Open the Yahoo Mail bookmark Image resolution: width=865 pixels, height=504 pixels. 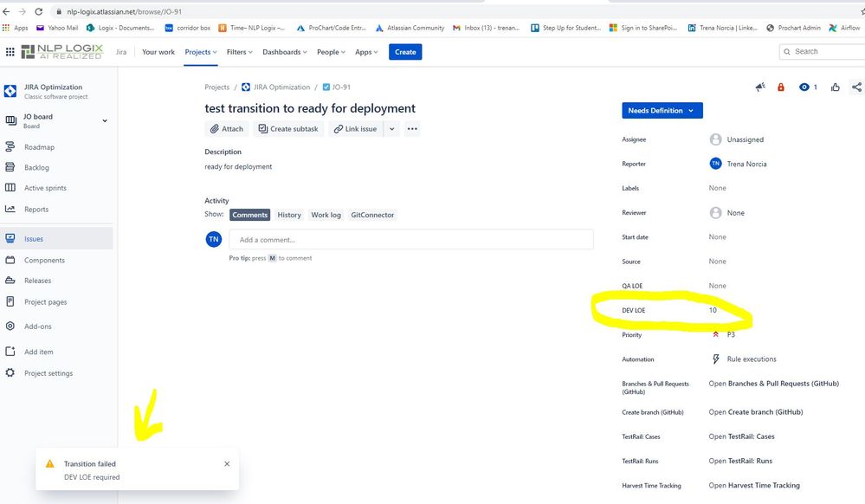(x=57, y=28)
